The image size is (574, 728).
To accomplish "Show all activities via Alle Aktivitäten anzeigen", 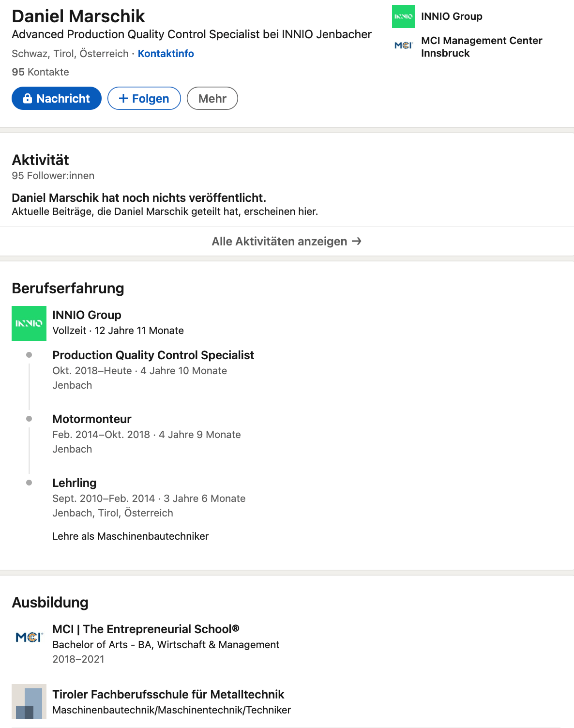I will tap(287, 241).
